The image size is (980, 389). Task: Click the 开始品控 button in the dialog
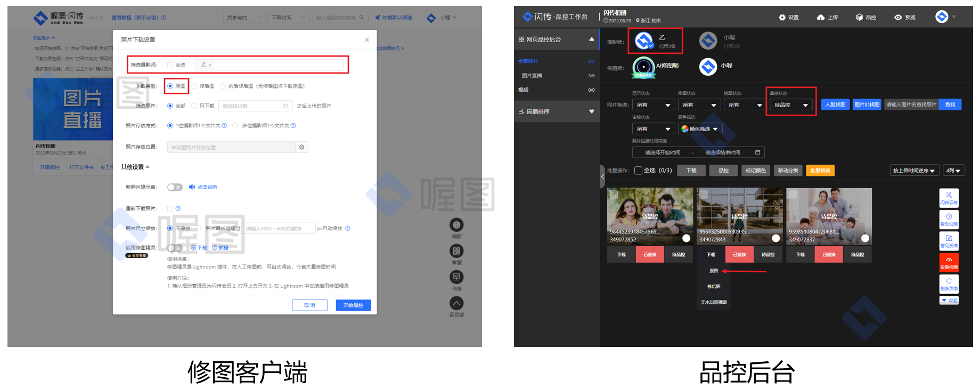point(353,305)
